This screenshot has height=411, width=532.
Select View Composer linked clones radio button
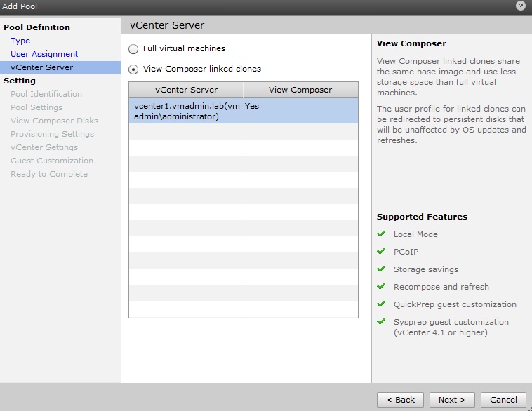[133, 69]
